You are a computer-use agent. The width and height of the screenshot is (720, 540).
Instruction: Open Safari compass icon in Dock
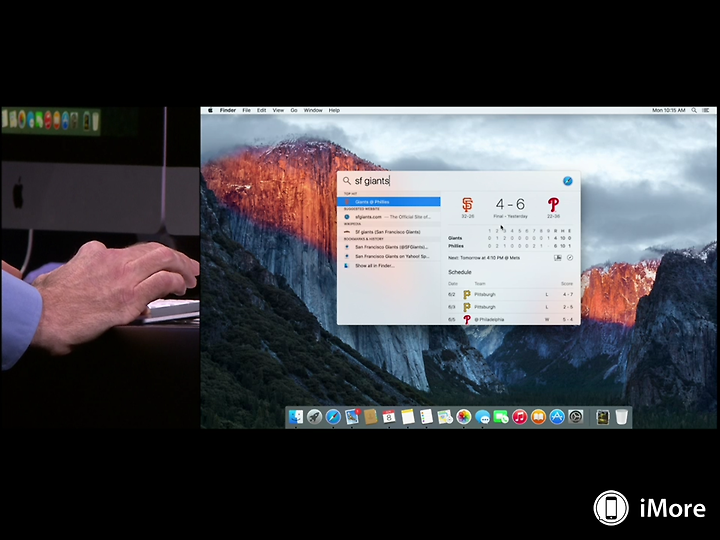tap(333, 417)
